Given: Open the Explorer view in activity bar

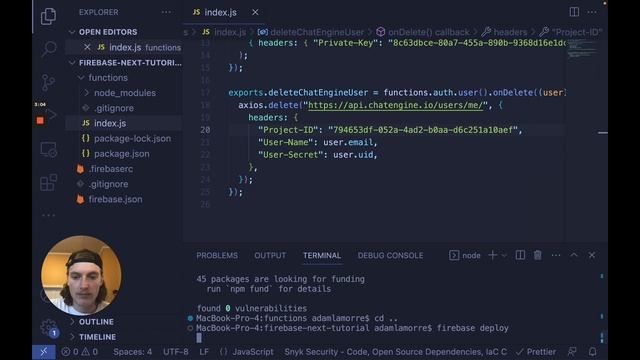Looking at the screenshot, I should point(48,16).
